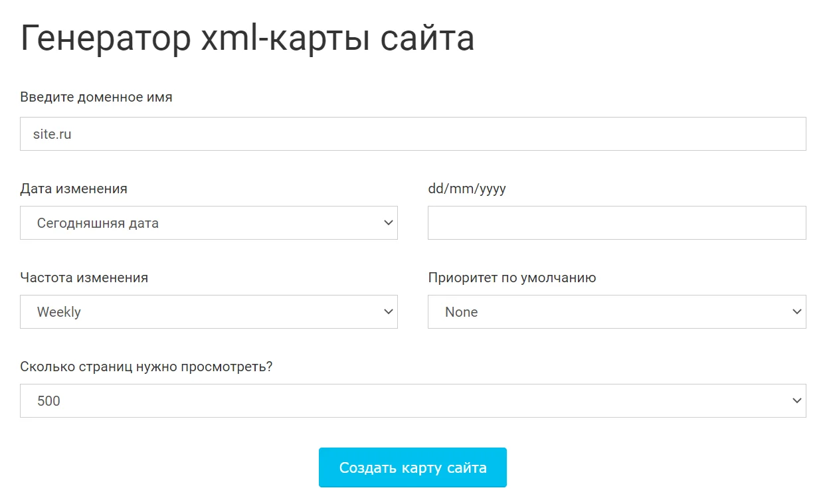829x504 pixels.
Task: Focus the domain name field with site.ru
Action: click(x=413, y=134)
